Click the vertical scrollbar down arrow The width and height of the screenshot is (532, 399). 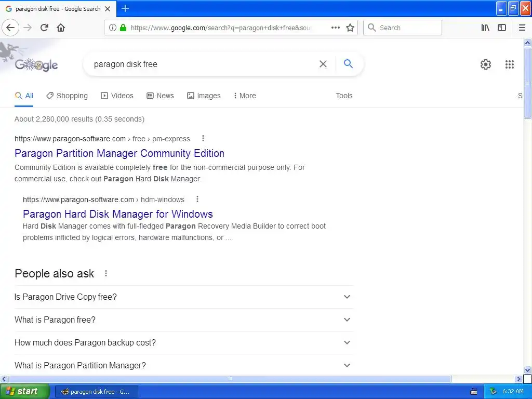coord(528,370)
